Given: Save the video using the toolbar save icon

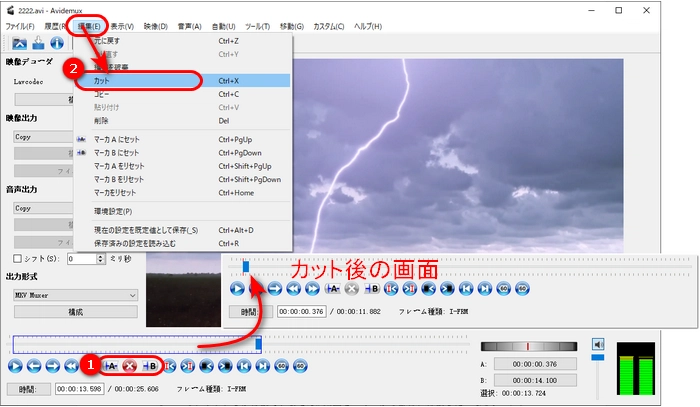Looking at the screenshot, I should (38, 43).
